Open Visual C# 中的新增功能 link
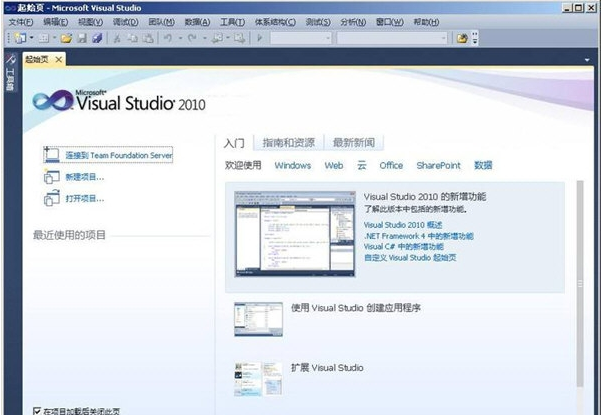 (404, 246)
